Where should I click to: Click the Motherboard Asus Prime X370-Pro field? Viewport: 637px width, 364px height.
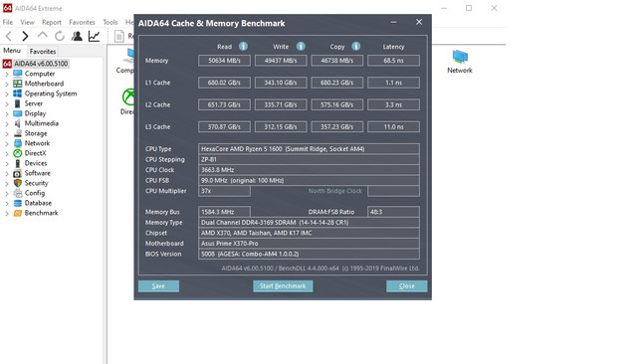309,244
